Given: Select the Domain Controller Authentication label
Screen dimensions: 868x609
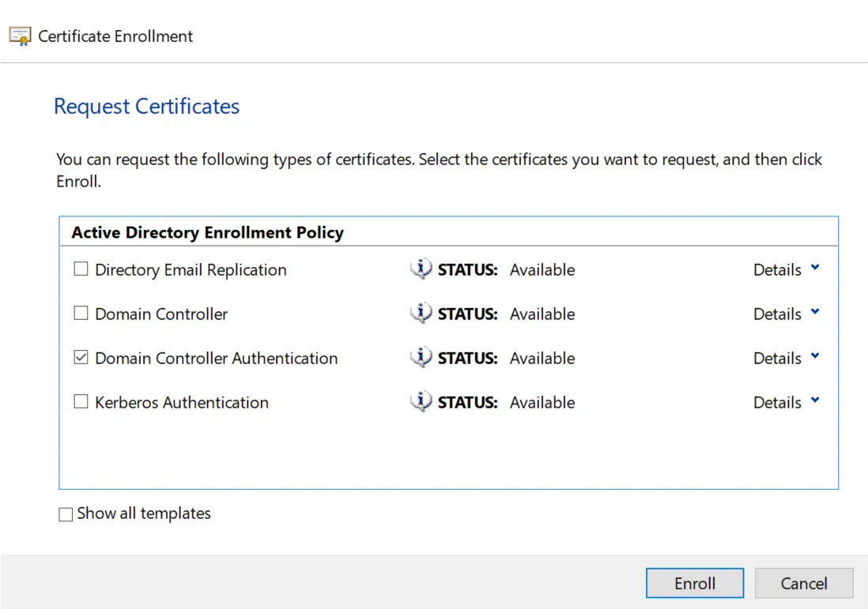Looking at the screenshot, I should (x=217, y=359).
